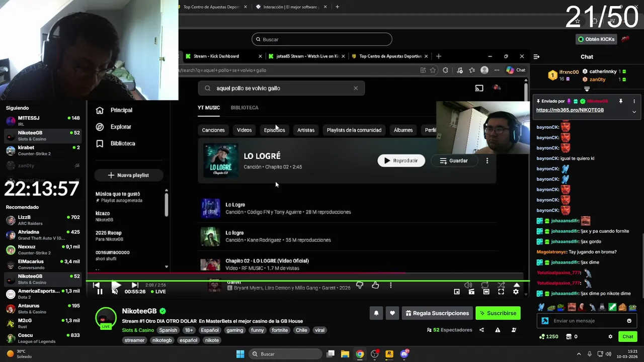
Task: Open File Explorer from taskbar
Action: [x=345, y=354]
